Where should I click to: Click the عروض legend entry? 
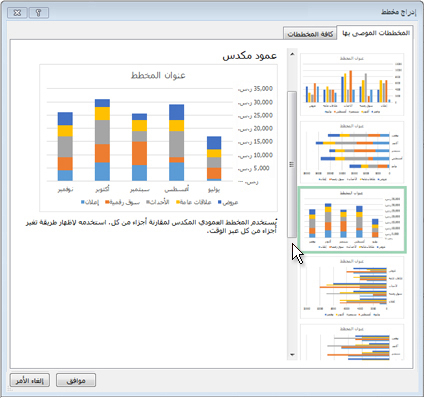point(228,202)
